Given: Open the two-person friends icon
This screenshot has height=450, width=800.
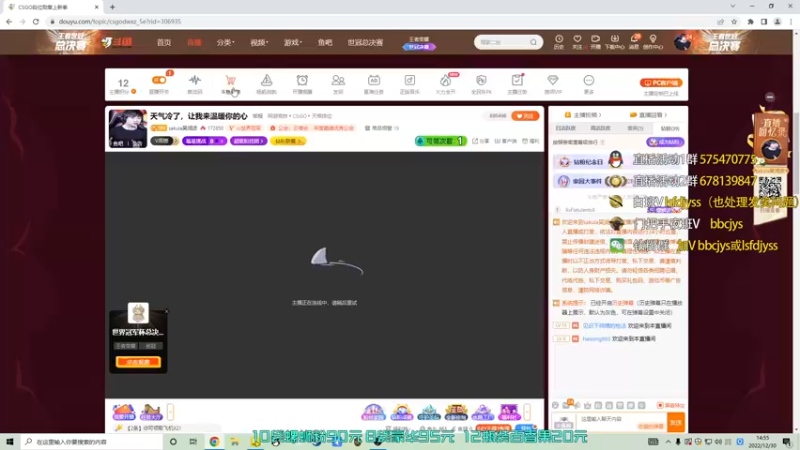Looking at the screenshot, I should tap(338, 81).
